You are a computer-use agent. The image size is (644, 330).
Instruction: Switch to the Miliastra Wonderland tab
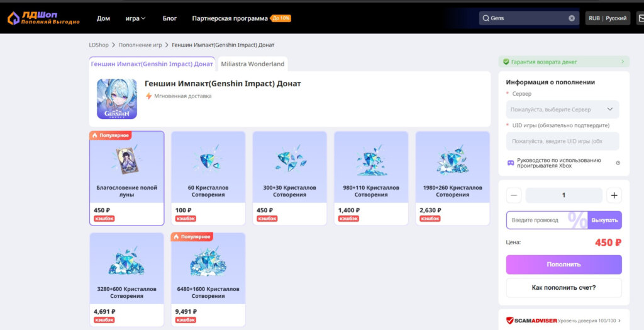(x=253, y=64)
